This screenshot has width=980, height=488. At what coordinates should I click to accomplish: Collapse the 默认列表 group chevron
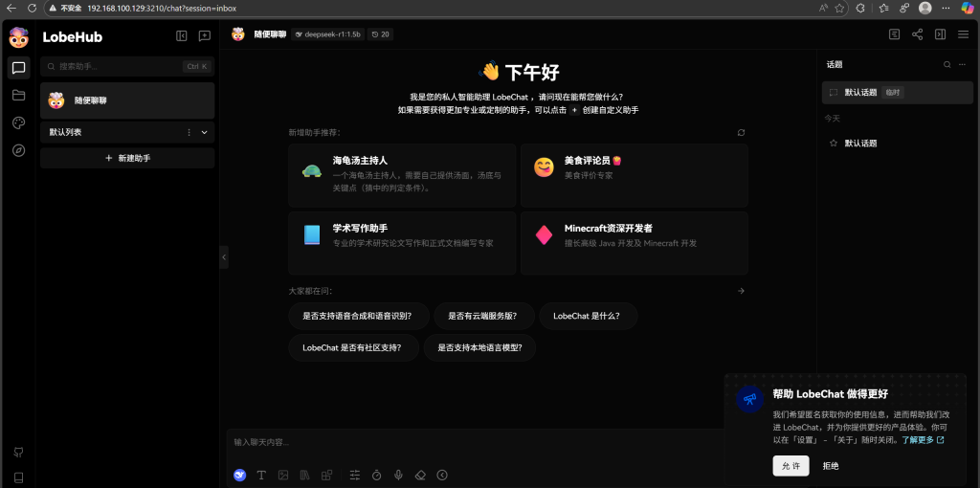coord(204,132)
